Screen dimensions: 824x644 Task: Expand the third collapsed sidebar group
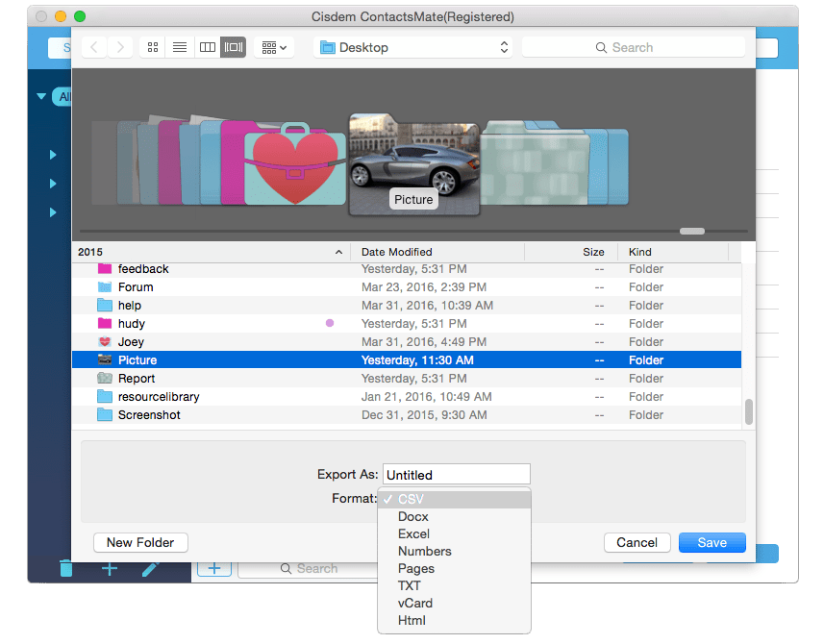pyautogui.click(x=53, y=212)
